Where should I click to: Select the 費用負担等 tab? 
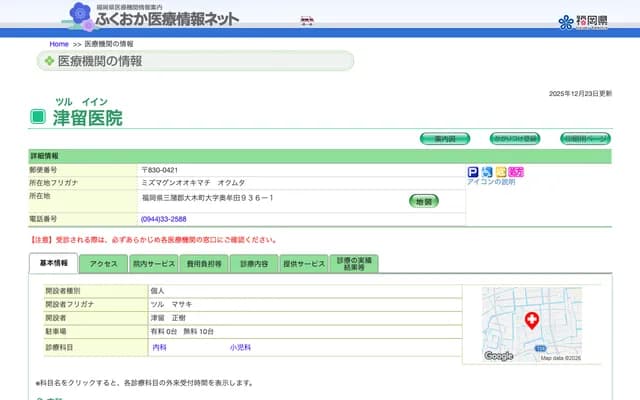[x=204, y=264]
